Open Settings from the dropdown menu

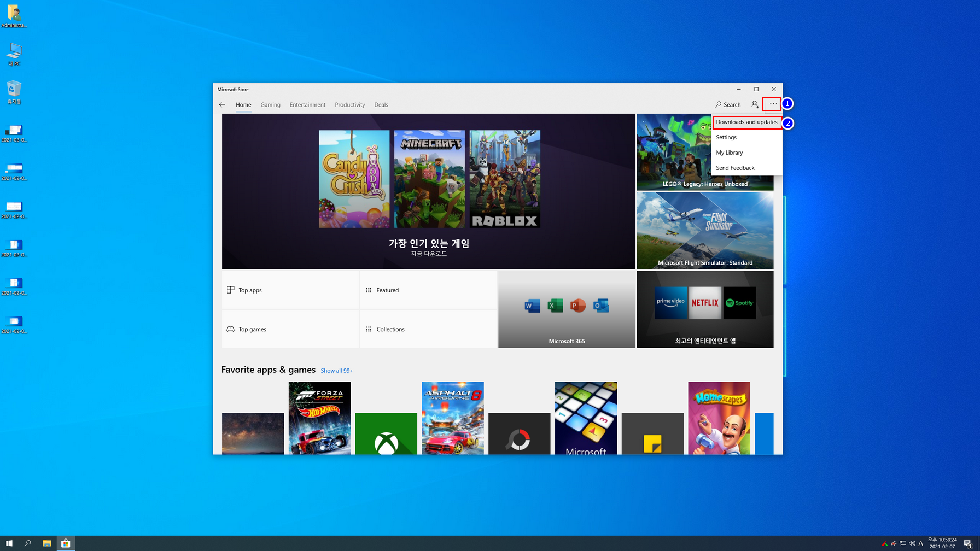(746, 137)
